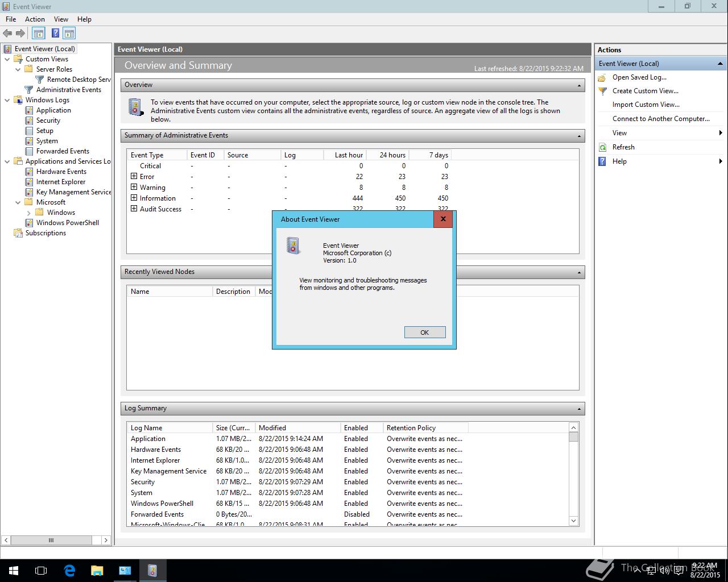Click Event Viewer (Local) root tree icon
Viewport: 728px width, 582px height.
(x=8, y=49)
